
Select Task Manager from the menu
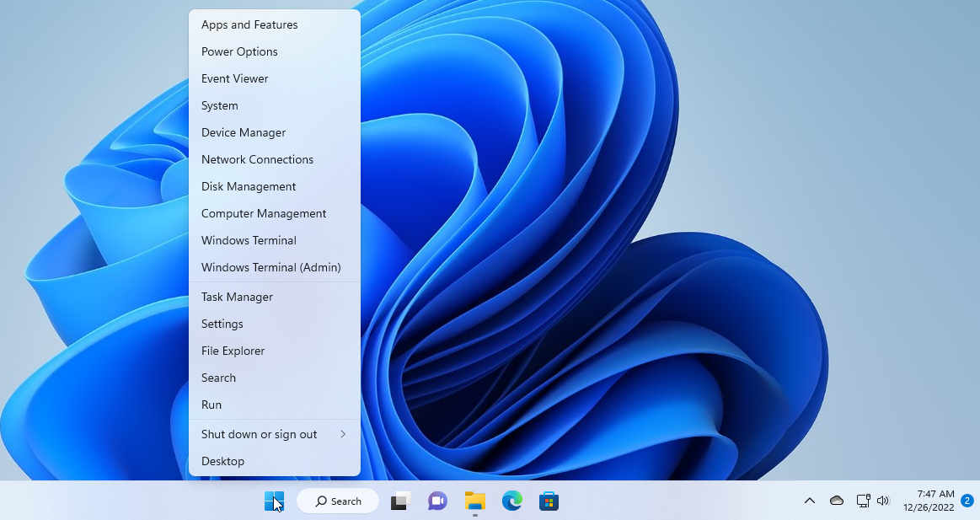point(237,297)
